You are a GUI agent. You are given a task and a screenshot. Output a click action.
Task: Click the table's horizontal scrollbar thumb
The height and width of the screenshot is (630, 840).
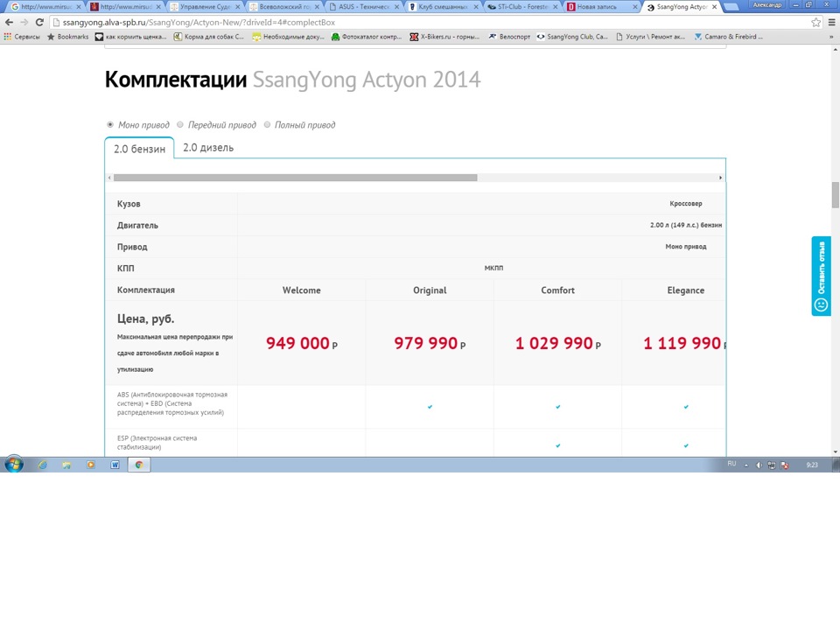click(295, 178)
